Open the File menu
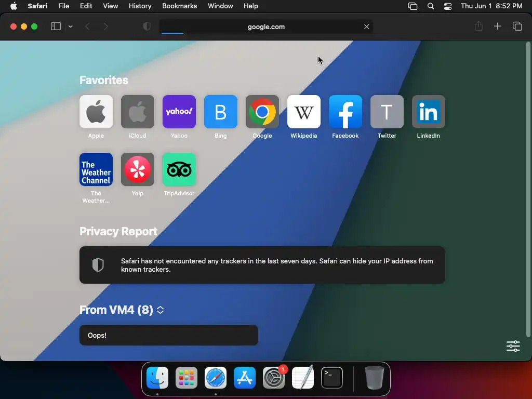 pos(64,6)
